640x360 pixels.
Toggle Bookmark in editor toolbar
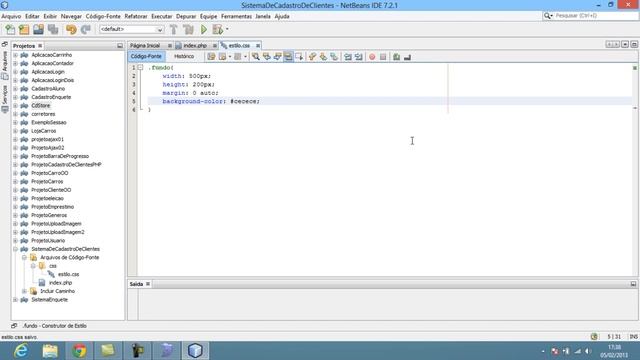click(x=334, y=57)
